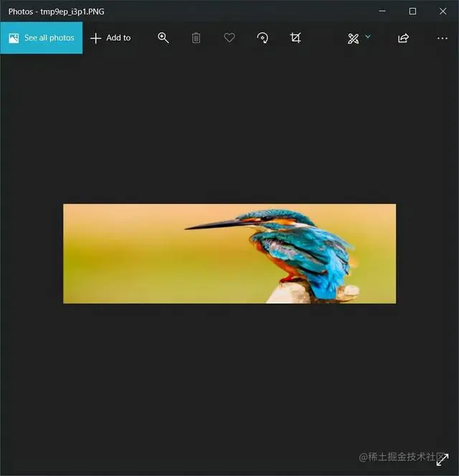
Task: Maximize the Photos window
Action: (412, 11)
